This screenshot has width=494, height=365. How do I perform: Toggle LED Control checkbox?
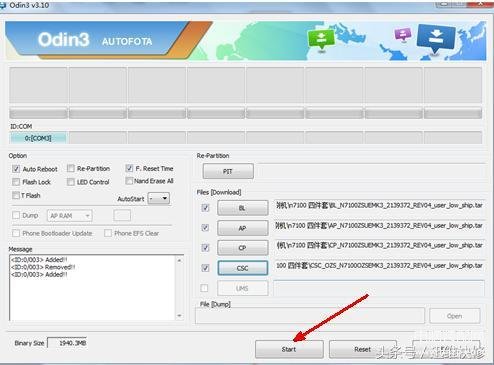tap(71, 182)
